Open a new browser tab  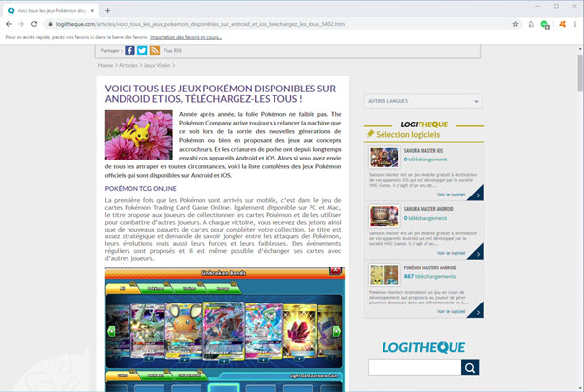point(108,11)
